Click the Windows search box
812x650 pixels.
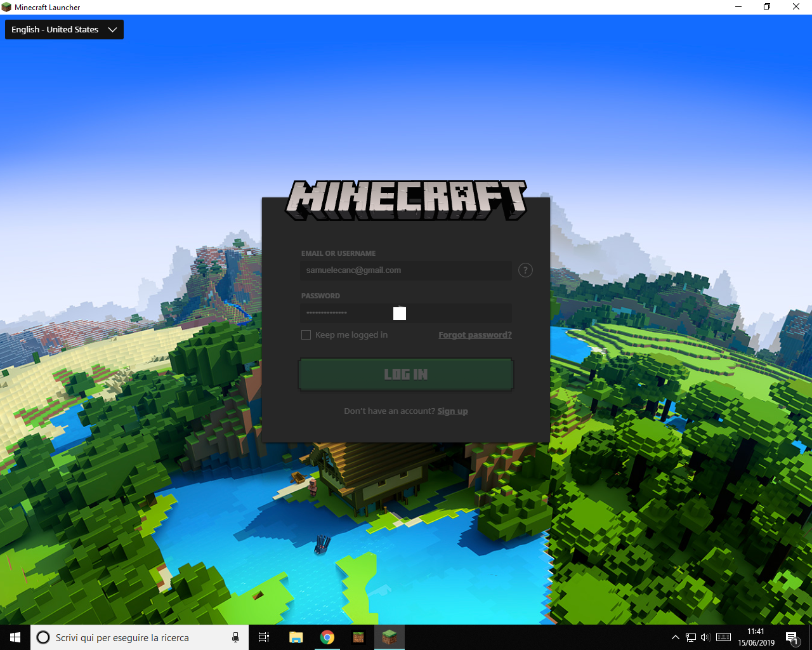click(140, 637)
